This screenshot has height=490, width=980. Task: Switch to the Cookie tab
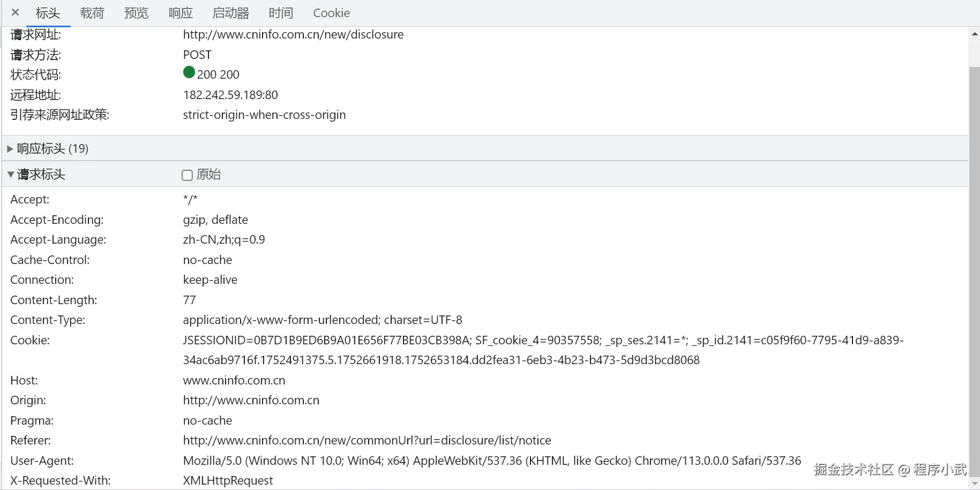[331, 13]
